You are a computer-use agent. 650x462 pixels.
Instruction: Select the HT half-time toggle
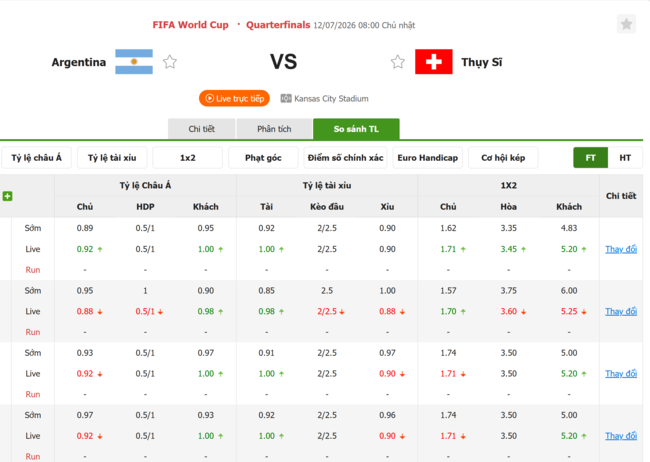tap(625, 158)
